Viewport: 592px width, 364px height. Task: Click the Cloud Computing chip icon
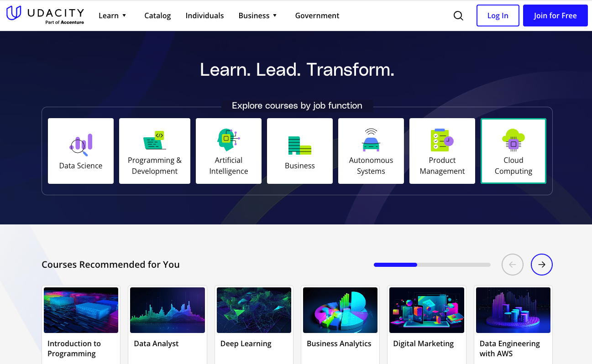513,140
